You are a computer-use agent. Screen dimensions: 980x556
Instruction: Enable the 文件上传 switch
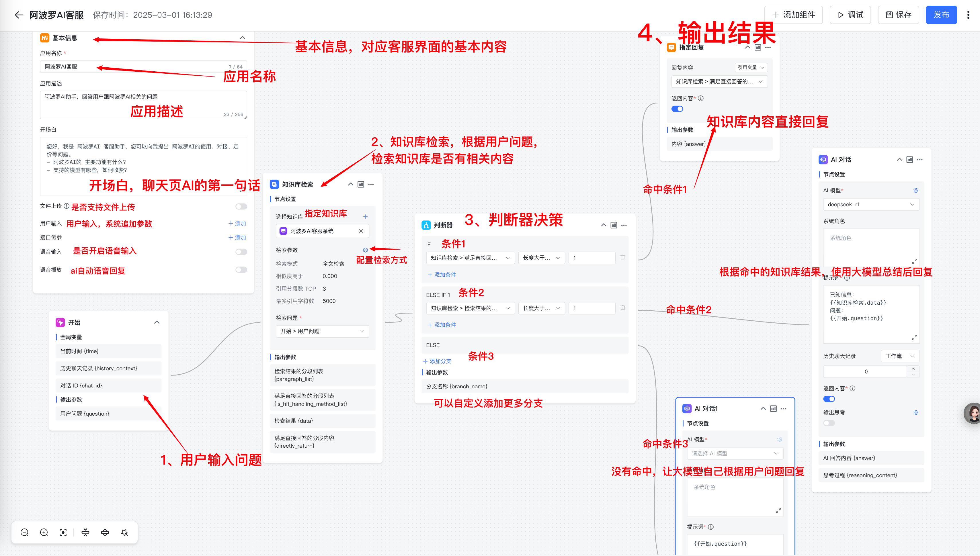(x=241, y=207)
